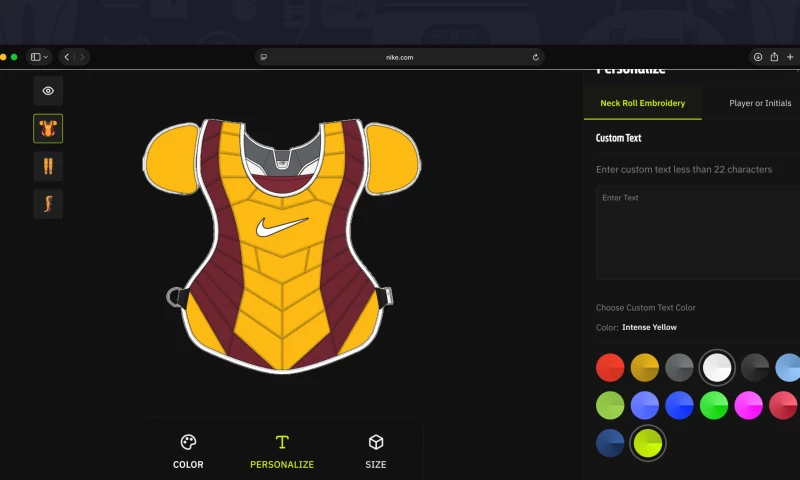Go back with the browser back arrow

tap(67, 57)
